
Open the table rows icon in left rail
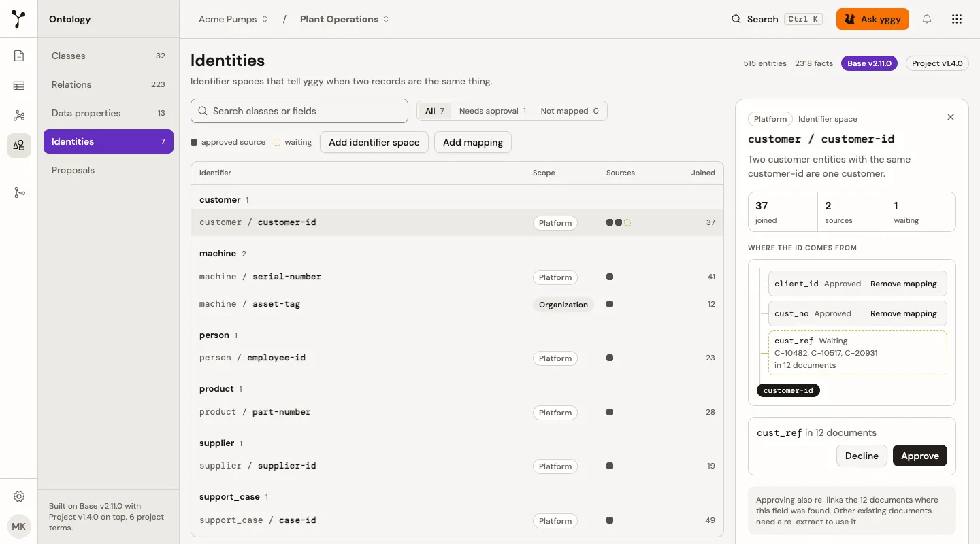[19, 86]
